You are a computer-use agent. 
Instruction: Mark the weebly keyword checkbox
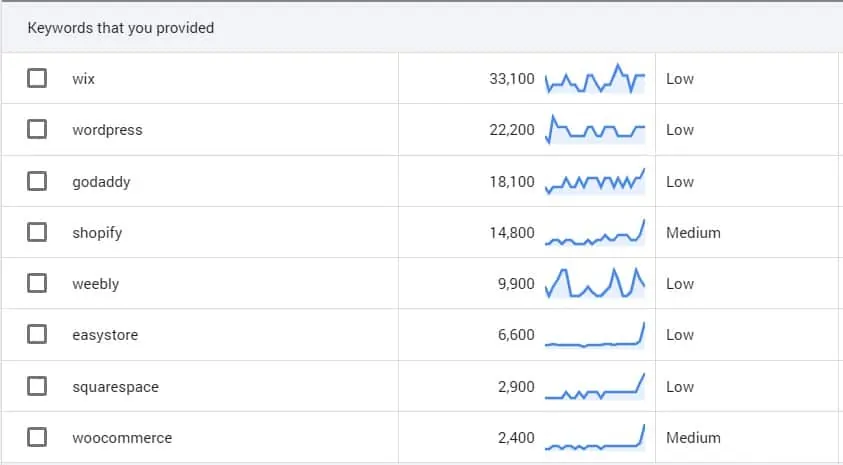pyautogui.click(x=37, y=283)
